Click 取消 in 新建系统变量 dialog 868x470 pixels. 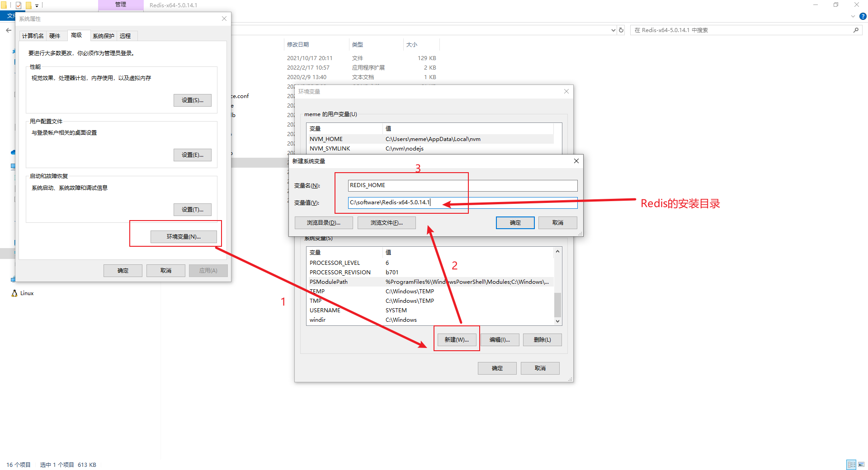[558, 223]
